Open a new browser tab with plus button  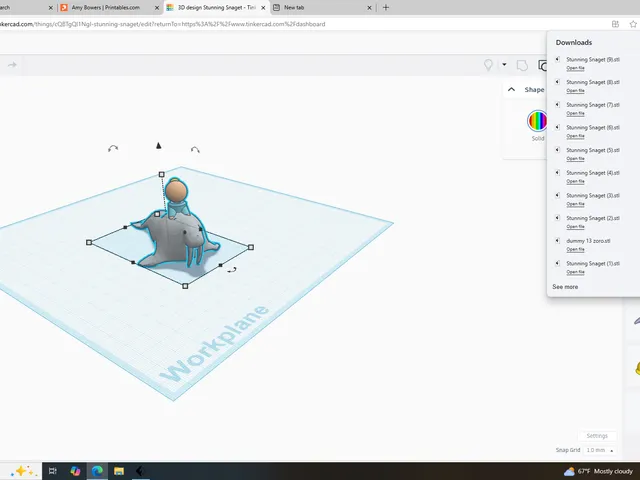tap(386, 7)
